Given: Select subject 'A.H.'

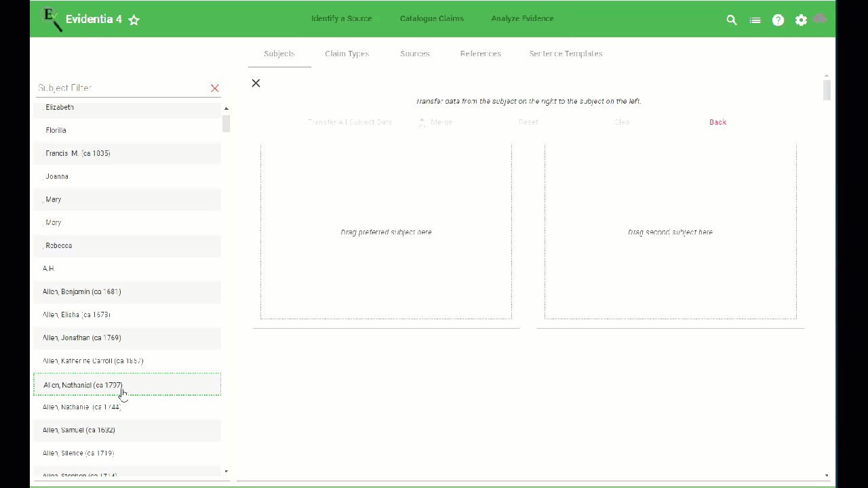Looking at the screenshot, I should tap(127, 268).
